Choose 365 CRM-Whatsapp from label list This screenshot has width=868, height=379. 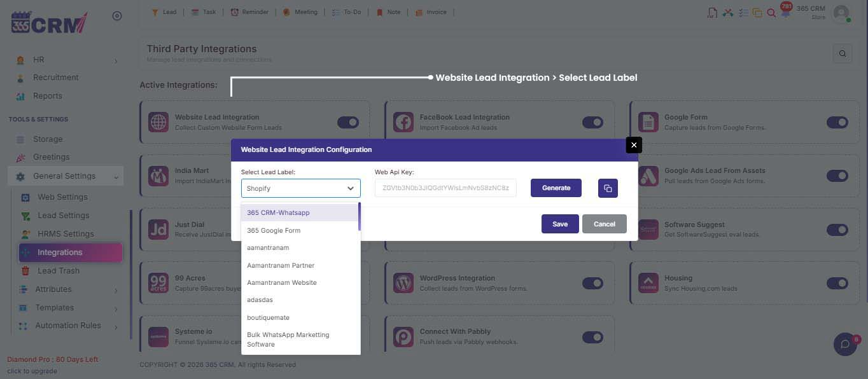pos(300,212)
